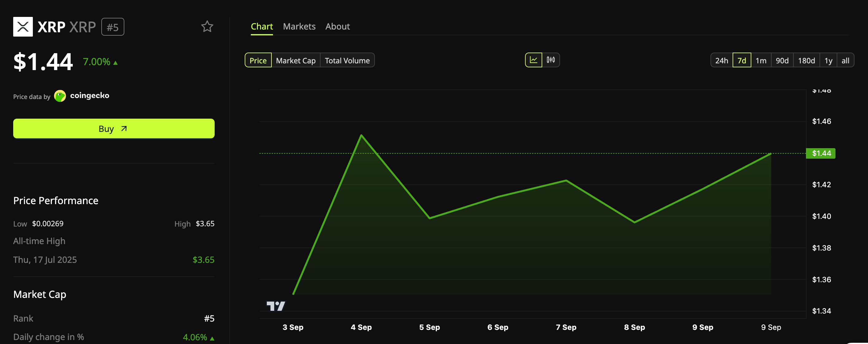Add XRP to favorites with star icon

(x=207, y=27)
